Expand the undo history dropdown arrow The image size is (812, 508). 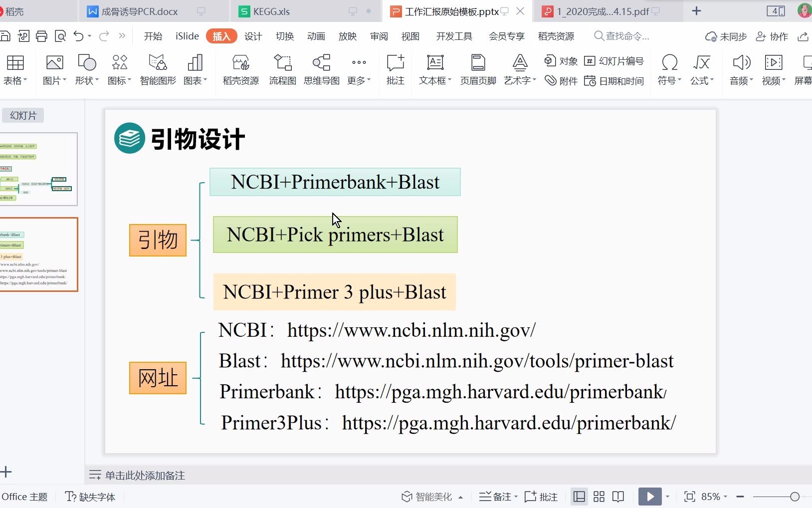(89, 36)
